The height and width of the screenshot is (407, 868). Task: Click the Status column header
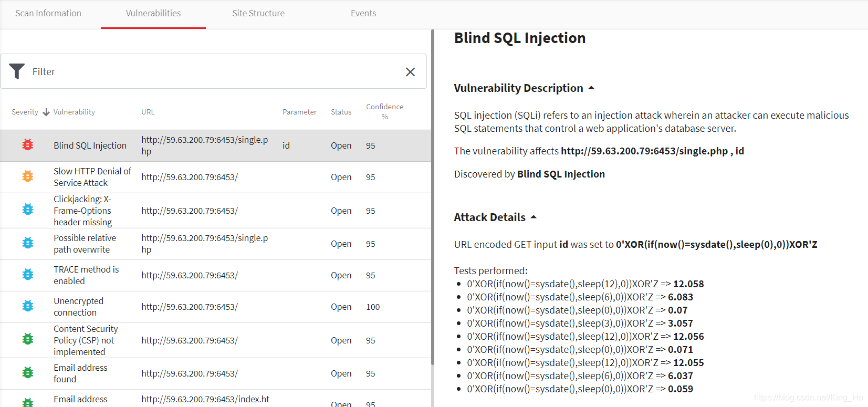(341, 112)
